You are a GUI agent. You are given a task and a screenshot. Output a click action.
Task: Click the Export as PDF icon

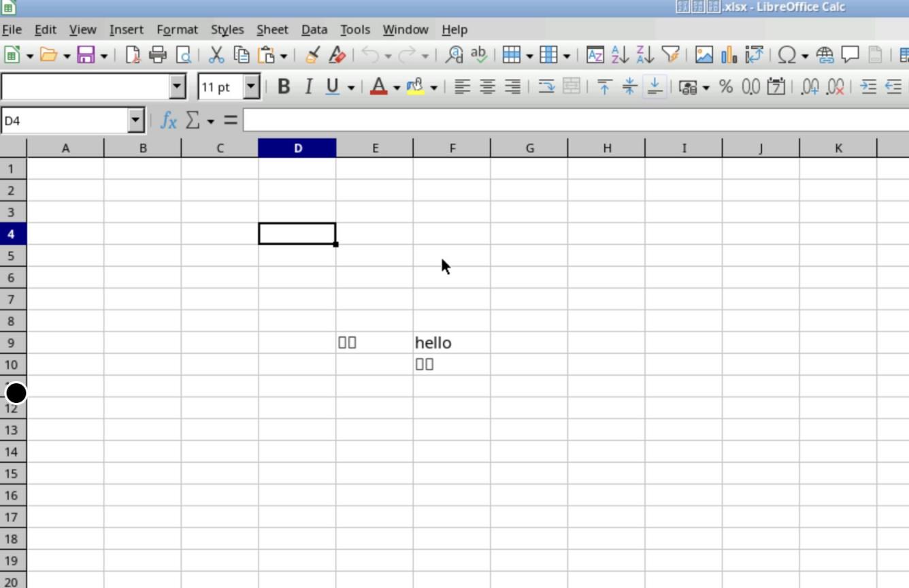pos(133,55)
